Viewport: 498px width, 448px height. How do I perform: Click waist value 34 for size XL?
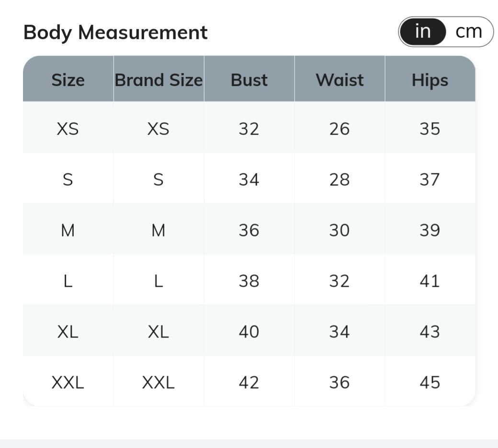coord(340,332)
